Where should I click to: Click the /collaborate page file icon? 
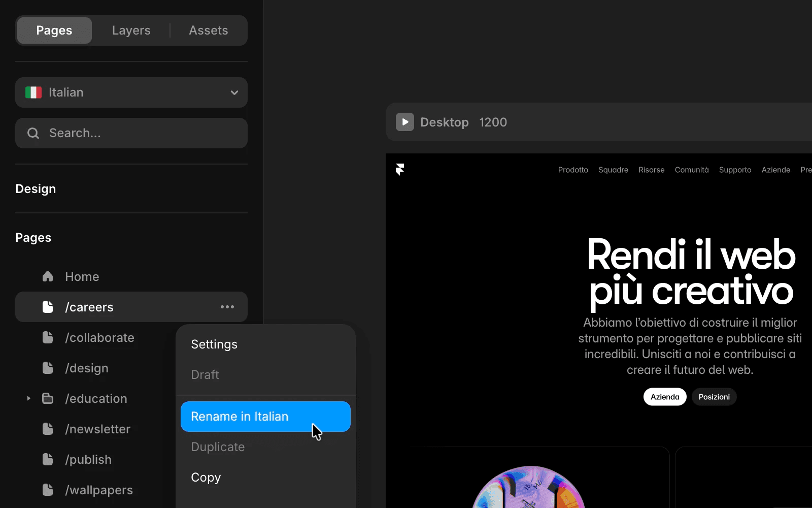coord(48,337)
